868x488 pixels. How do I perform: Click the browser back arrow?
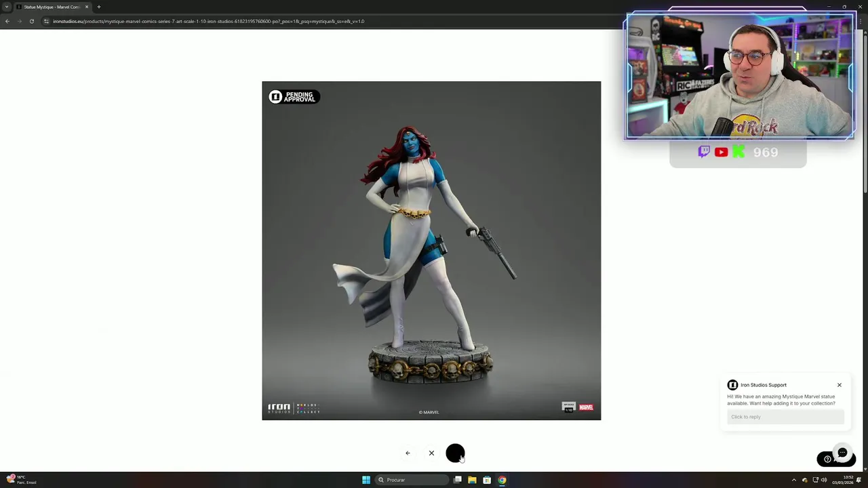click(x=7, y=21)
